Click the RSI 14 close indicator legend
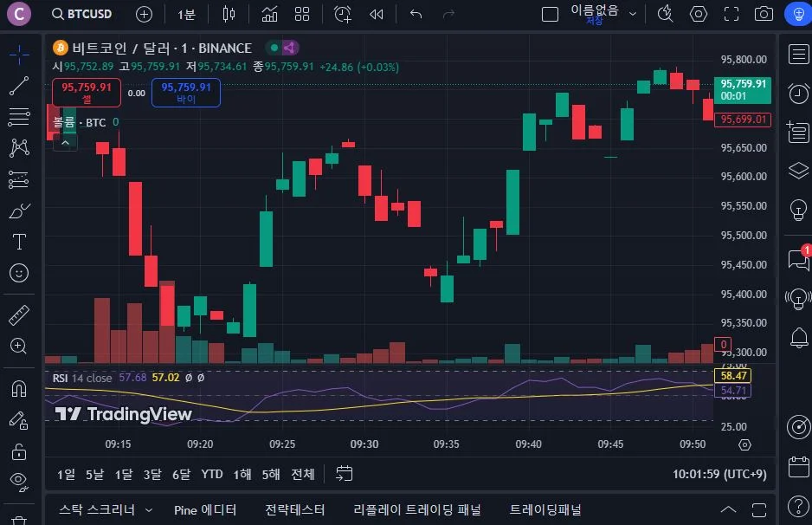The height and width of the screenshot is (525, 812). pos(82,378)
